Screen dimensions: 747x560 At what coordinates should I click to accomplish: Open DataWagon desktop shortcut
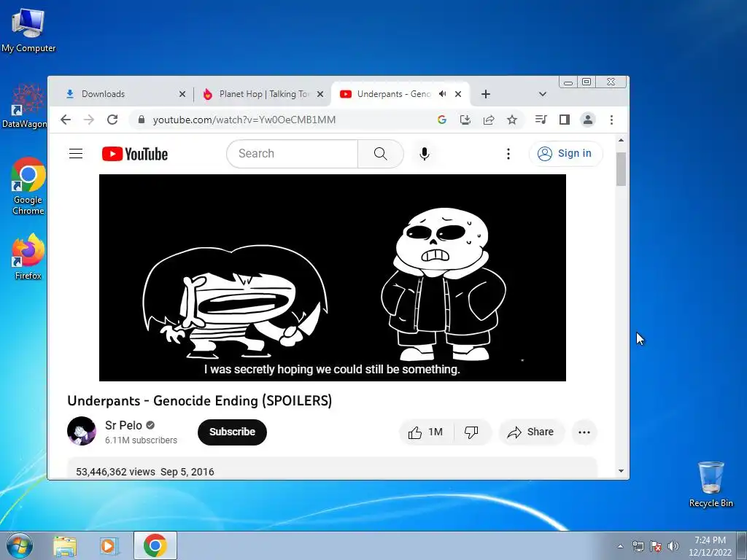click(x=26, y=106)
